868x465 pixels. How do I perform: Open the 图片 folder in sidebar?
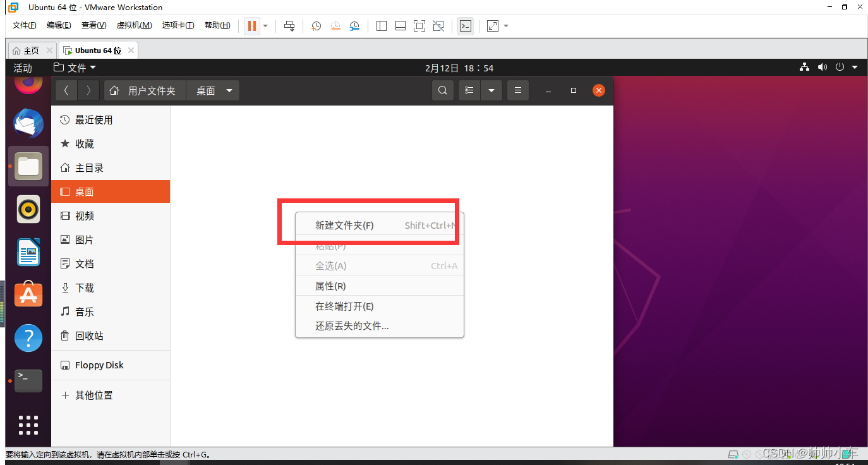click(111, 240)
